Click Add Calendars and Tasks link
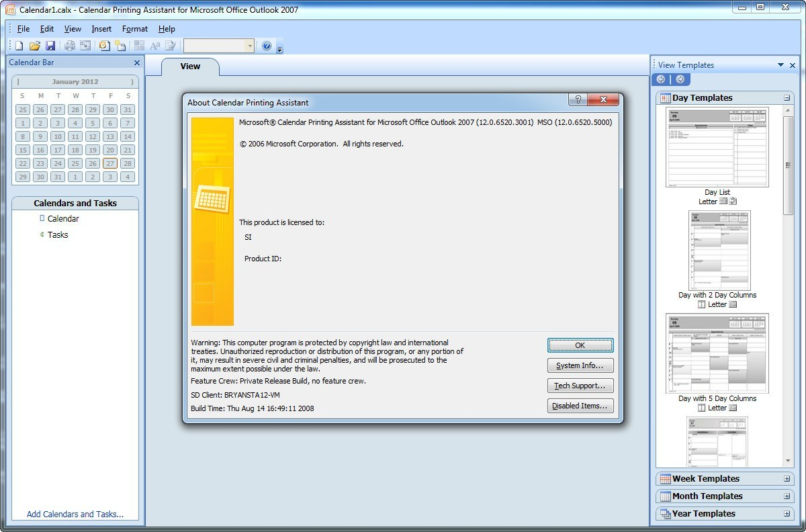This screenshot has height=532, width=806. 75,514
